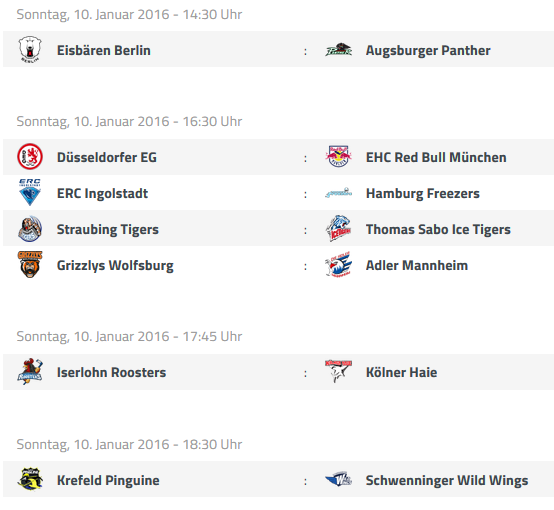Click the Krefeld Pinguine penguin logo
The width and height of the screenshot is (554, 510).
click(30, 479)
